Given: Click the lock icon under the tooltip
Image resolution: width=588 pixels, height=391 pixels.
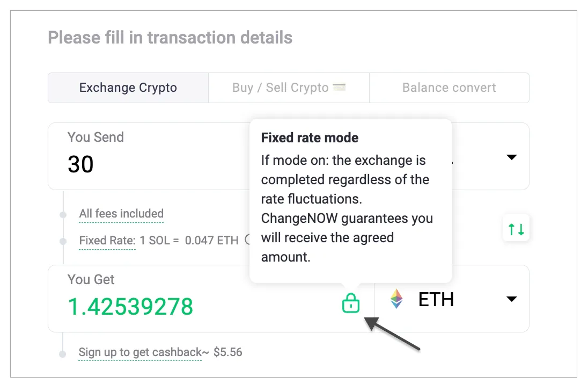Looking at the screenshot, I should click(x=350, y=302).
